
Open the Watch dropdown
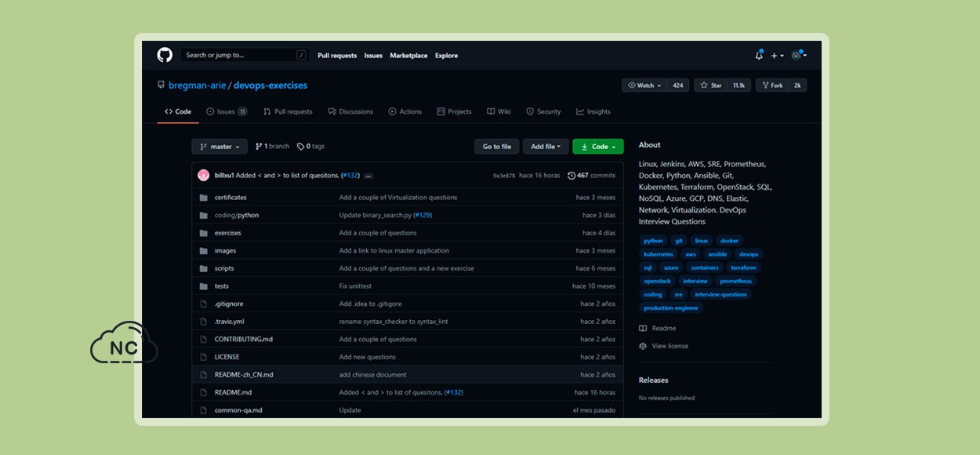[x=644, y=86]
